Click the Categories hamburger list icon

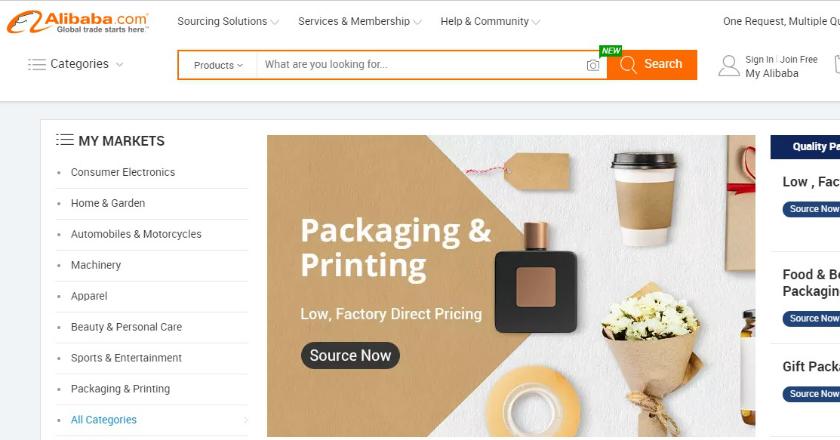(37, 64)
